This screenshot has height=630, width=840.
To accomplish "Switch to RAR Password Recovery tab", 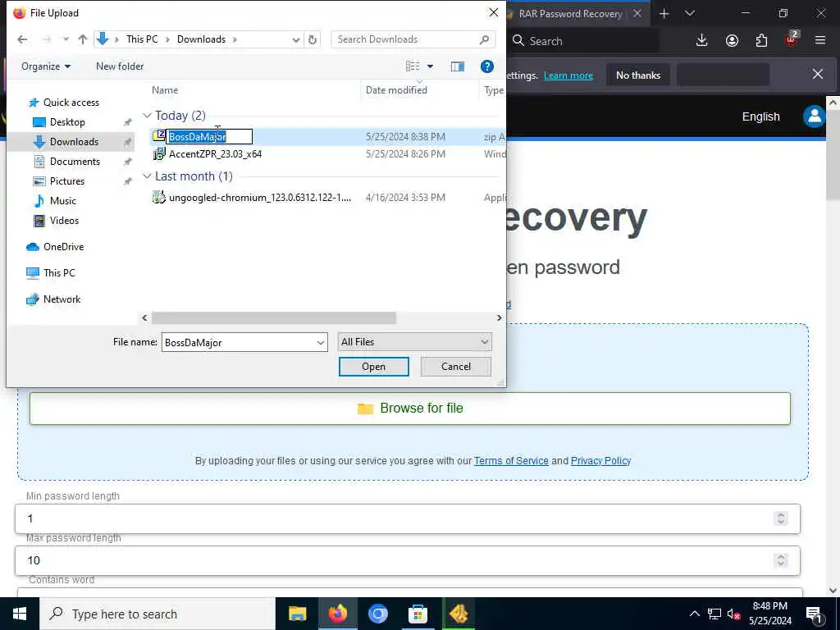I will (x=570, y=14).
